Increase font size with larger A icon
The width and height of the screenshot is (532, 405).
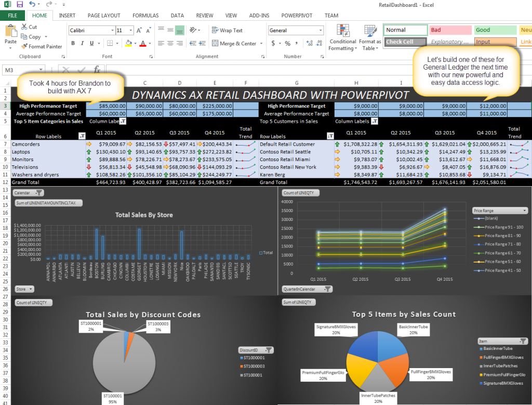[139, 31]
